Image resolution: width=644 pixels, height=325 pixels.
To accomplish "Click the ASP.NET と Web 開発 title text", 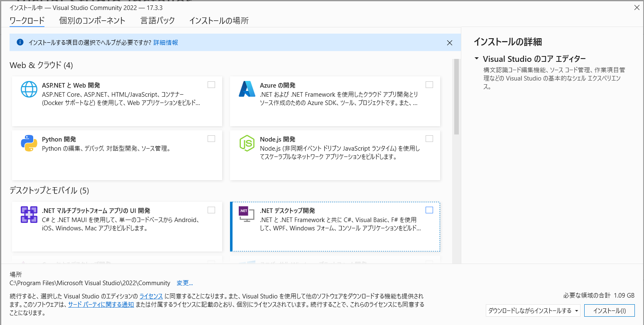I will 71,86.
